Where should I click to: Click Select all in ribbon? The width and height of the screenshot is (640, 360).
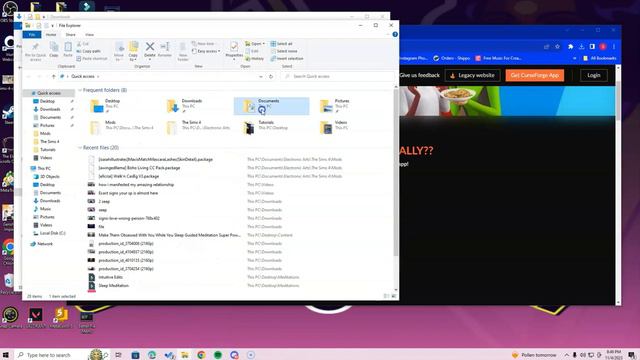click(282, 44)
